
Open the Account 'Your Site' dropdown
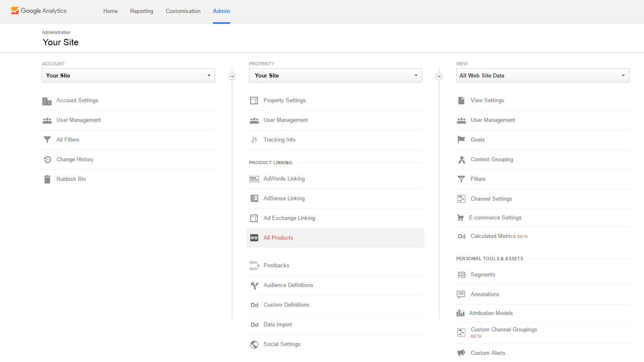[128, 75]
